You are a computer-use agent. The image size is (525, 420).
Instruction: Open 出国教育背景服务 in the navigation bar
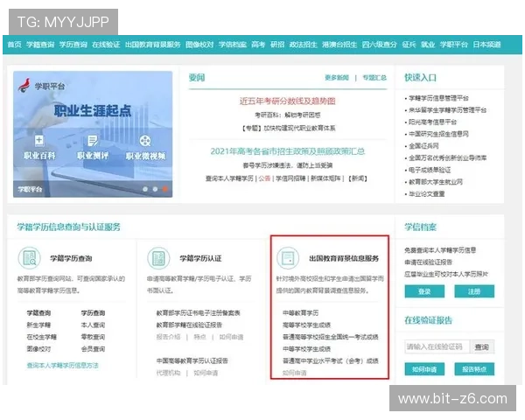pyautogui.click(x=153, y=45)
